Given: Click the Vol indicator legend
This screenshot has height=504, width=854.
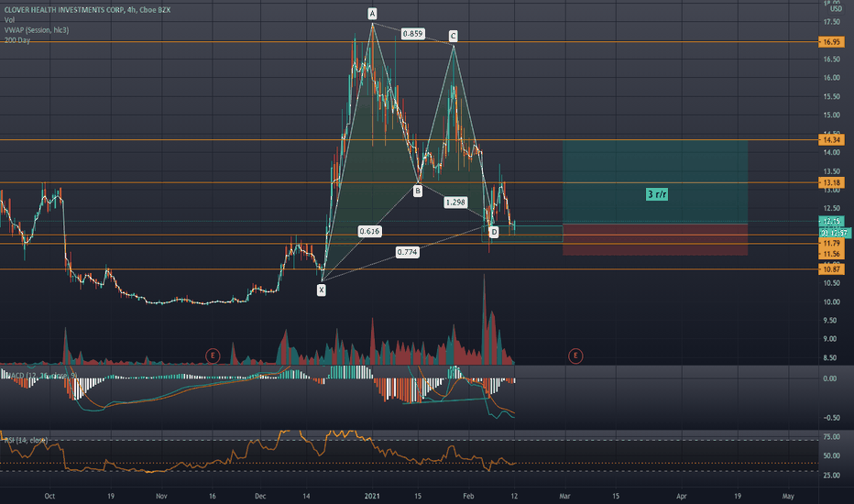Looking at the screenshot, I should point(9,20).
